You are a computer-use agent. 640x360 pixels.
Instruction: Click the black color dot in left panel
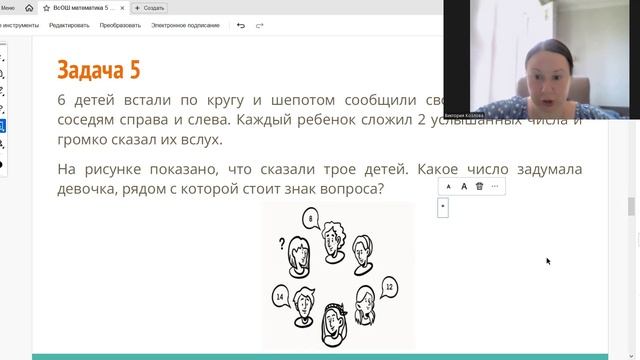[1, 164]
